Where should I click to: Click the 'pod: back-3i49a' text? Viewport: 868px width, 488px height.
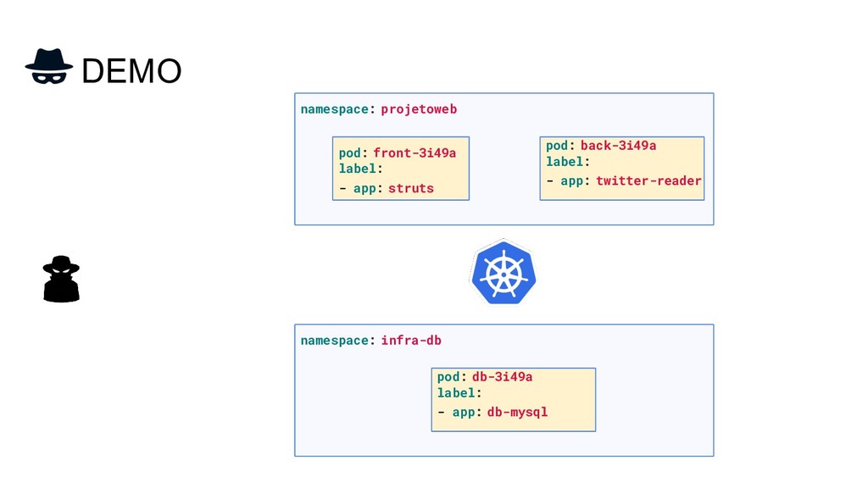point(601,146)
